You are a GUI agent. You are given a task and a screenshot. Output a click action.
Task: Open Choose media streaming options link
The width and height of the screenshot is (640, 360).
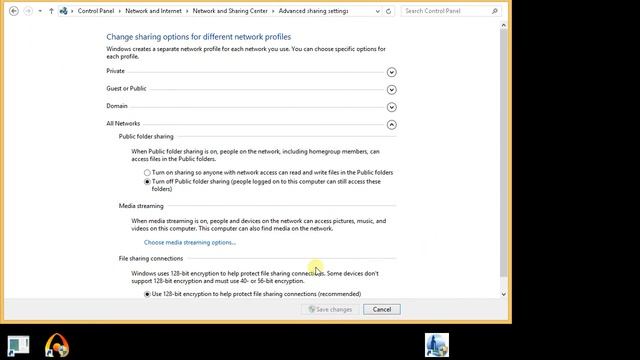tap(190, 242)
